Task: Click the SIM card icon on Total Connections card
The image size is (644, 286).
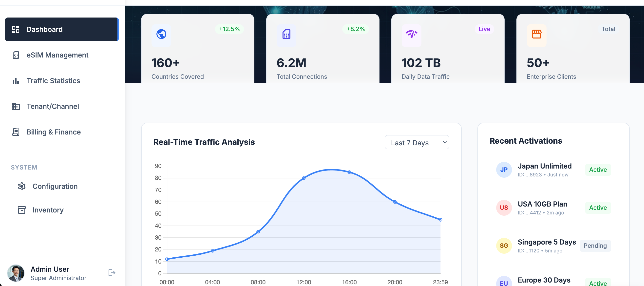Action: coord(286,34)
